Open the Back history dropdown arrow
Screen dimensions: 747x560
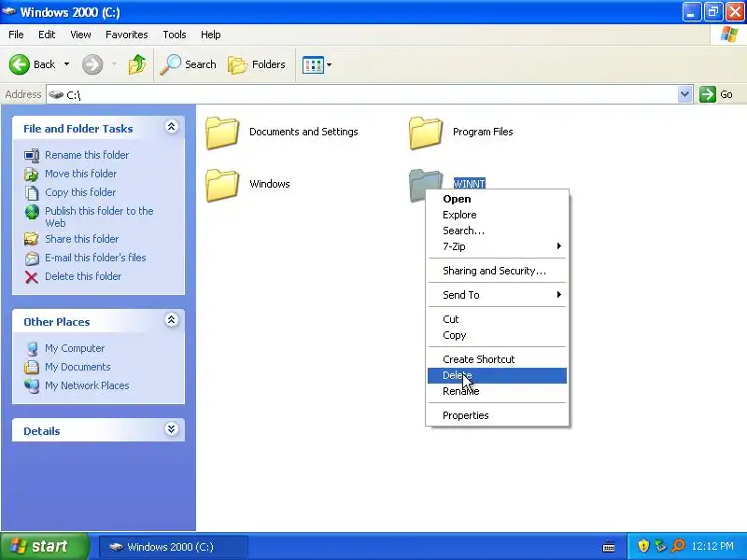click(66, 64)
